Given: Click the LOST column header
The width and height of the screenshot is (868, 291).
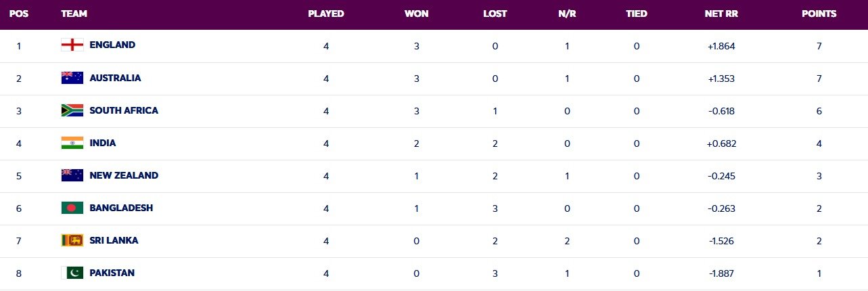Looking at the screenshot, I should (495, 14).
